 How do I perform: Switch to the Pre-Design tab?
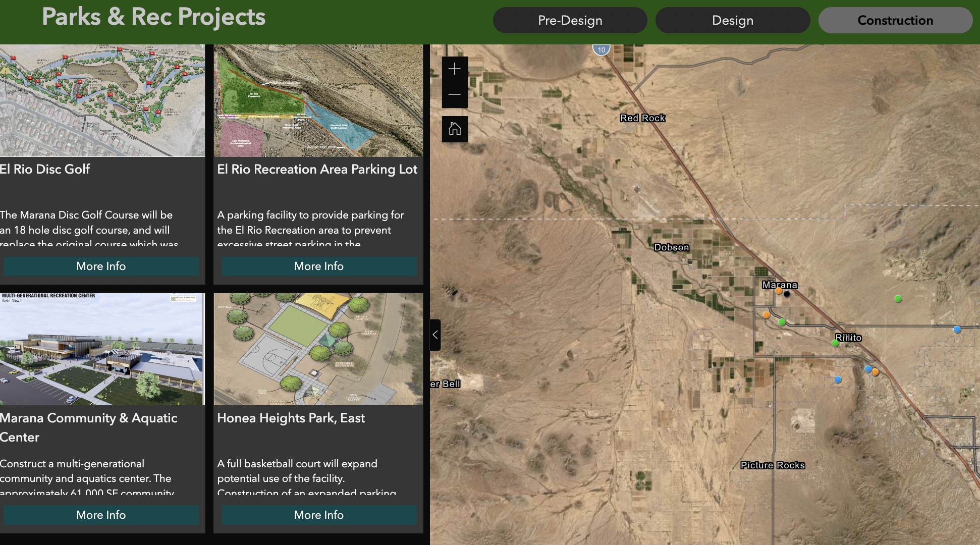[570, 20]
